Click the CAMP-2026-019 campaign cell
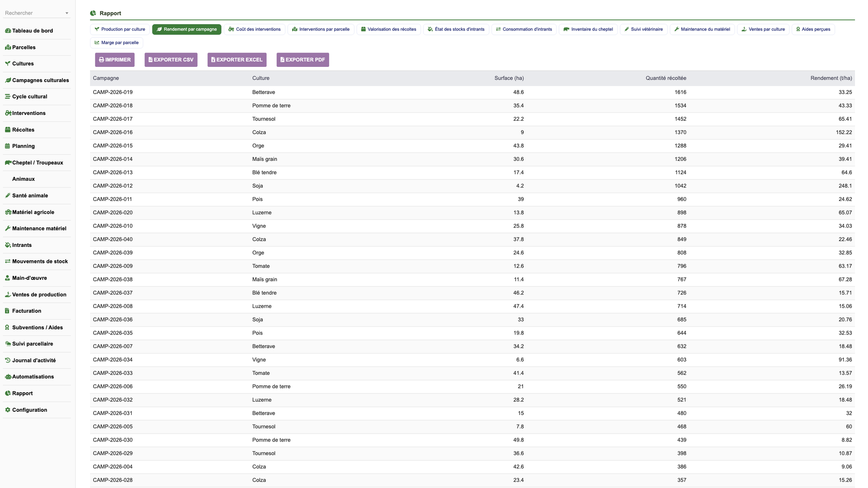The width and height of the screenshot is (868, 488). [x=113, y=92]
